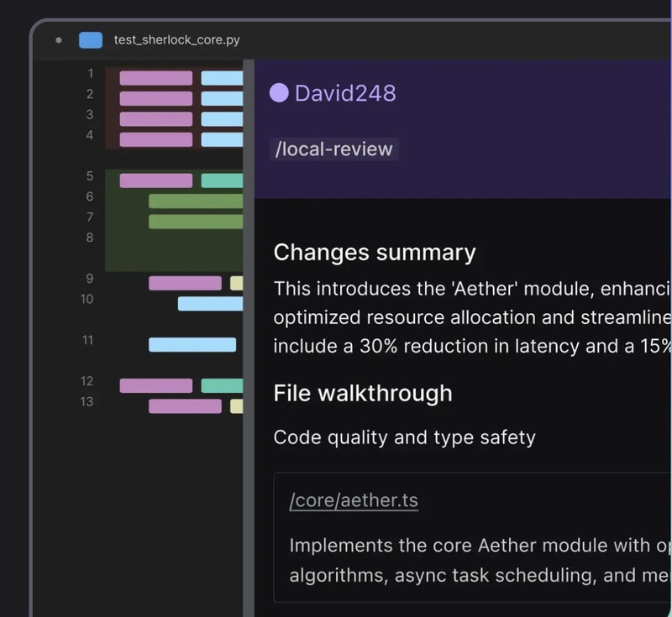Click David248's purple avatar circle
Viewport: 672px width, 617px height.
coord(279,92)
